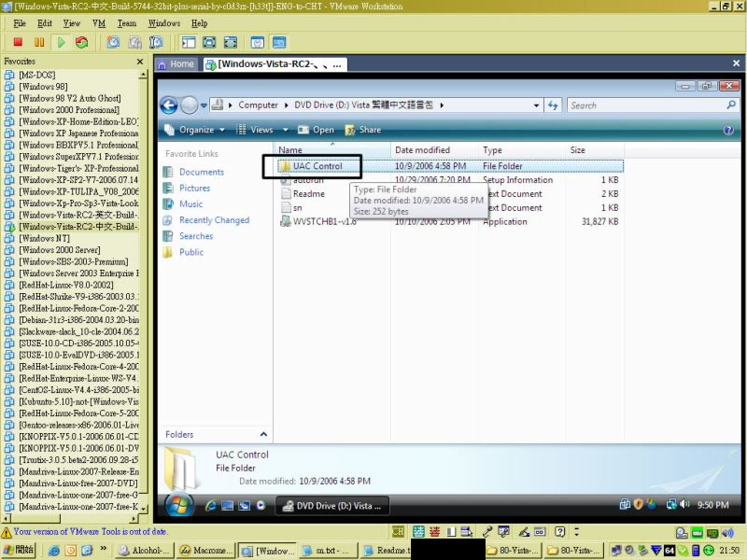This screenshot has width=747, height=560.
Task: Expand the Folders pane chevron
Action: coord(263,434)
